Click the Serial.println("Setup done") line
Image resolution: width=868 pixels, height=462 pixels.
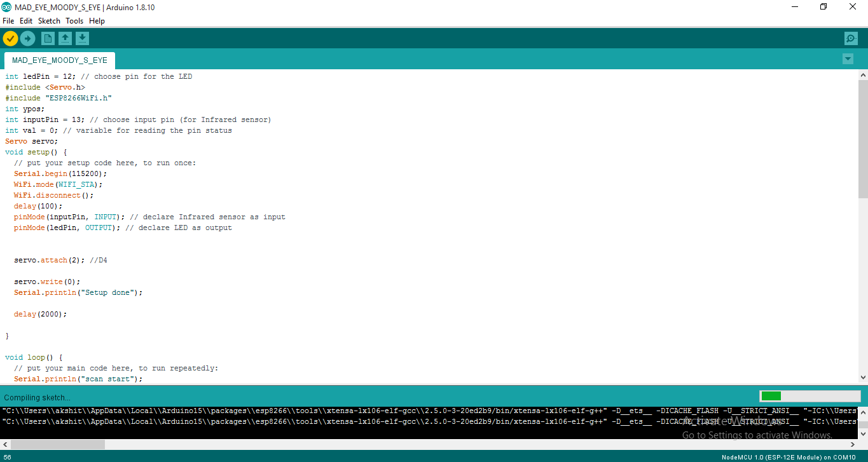tap(78, 292)
